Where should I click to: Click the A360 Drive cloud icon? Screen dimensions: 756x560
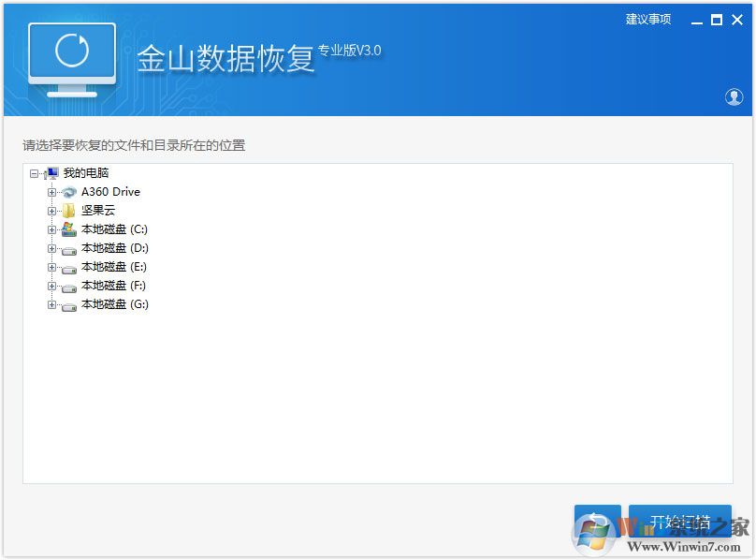pos(67,191)
